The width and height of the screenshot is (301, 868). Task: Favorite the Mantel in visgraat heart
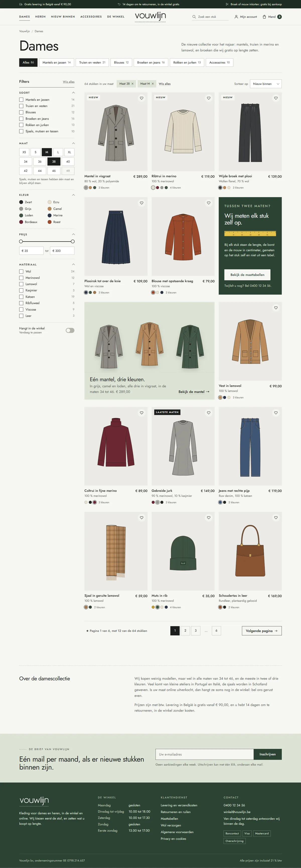coord(141,98)
